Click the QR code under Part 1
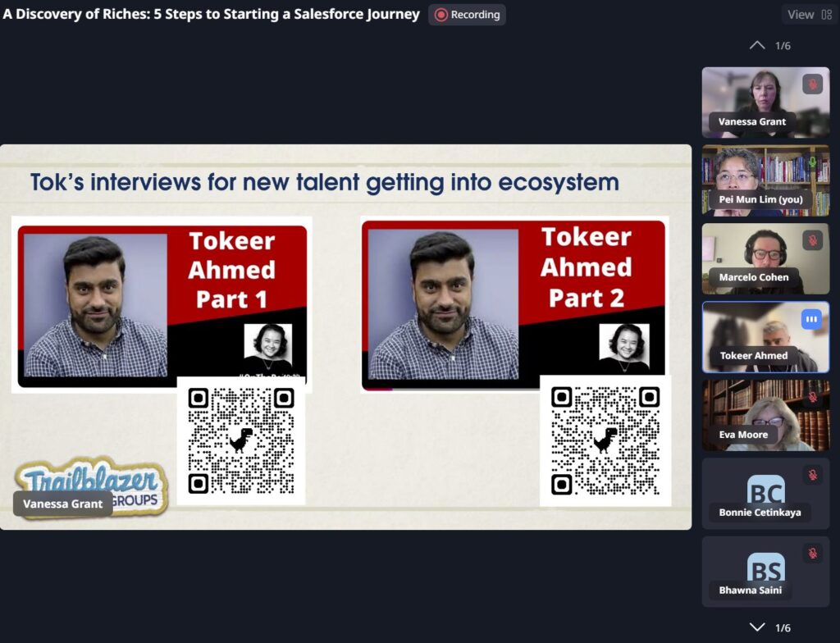The height and width of the screenshot is (643, 840). (241, 440)
